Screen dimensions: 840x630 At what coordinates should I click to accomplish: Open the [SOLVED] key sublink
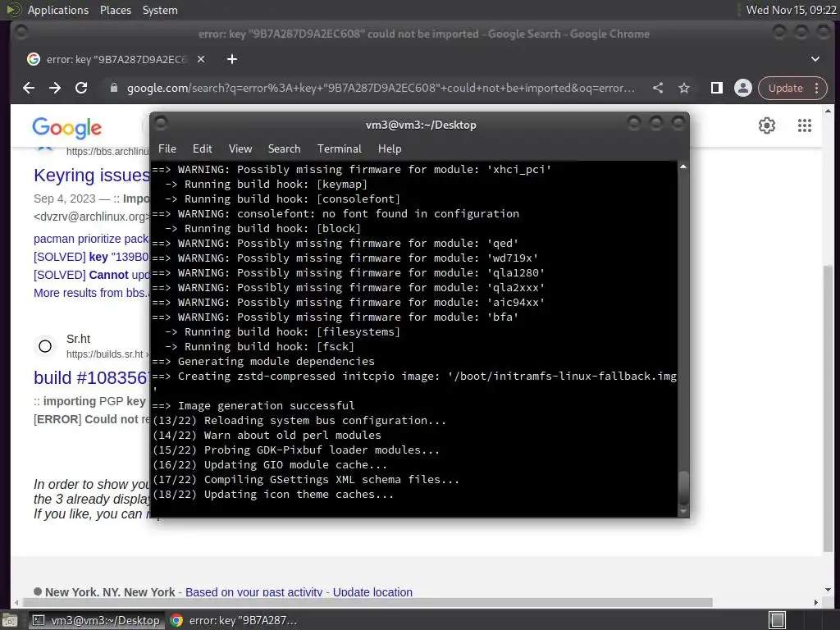click(x=91, y=257)
